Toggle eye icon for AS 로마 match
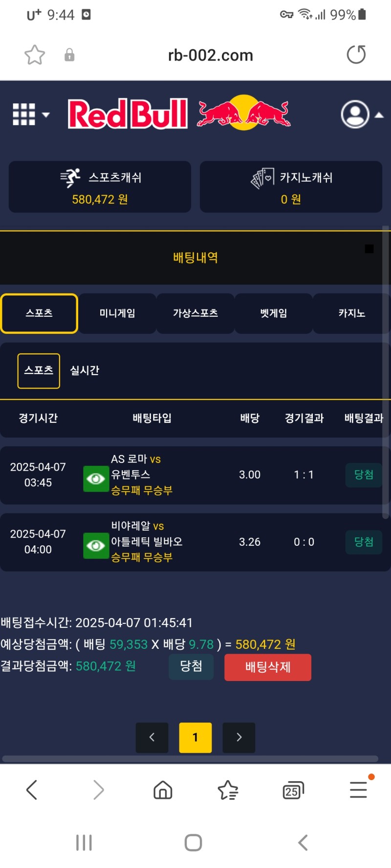 coord(96,478)
